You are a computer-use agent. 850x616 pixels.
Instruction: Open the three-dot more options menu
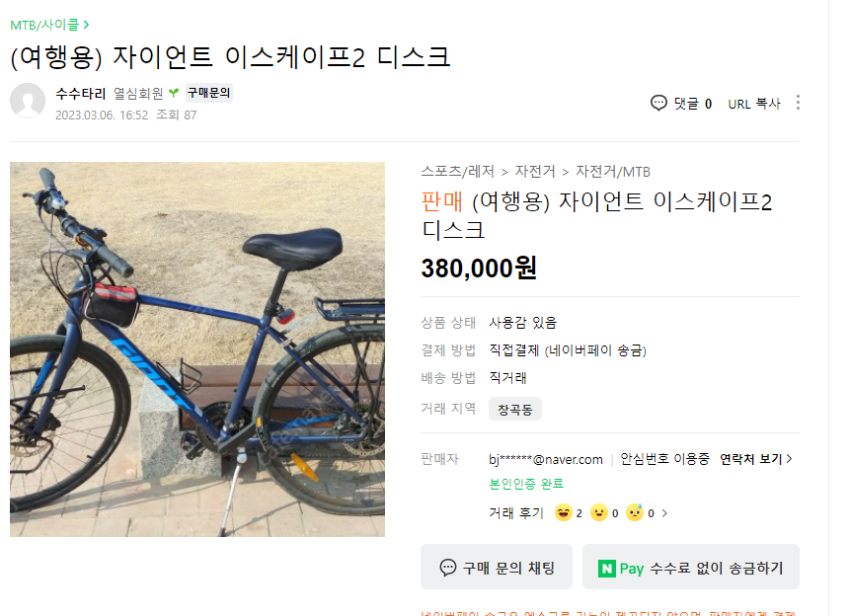[798, 103]
